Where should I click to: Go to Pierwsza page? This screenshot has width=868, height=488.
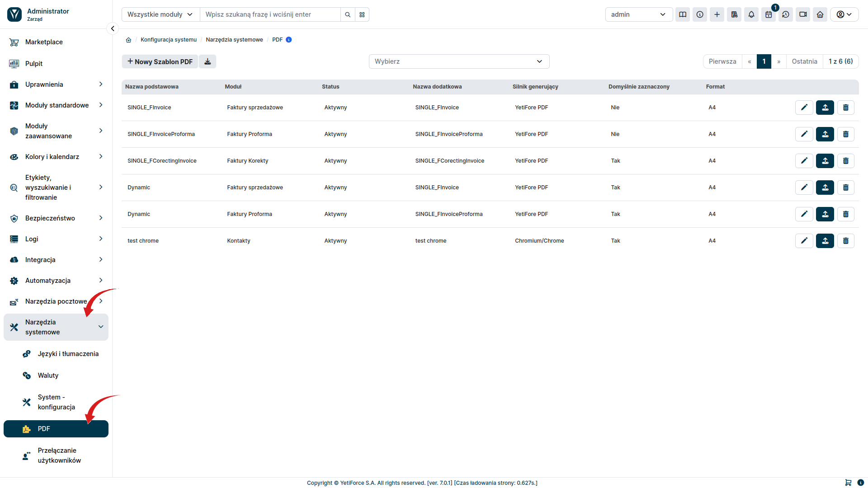[x=722, y=61]
